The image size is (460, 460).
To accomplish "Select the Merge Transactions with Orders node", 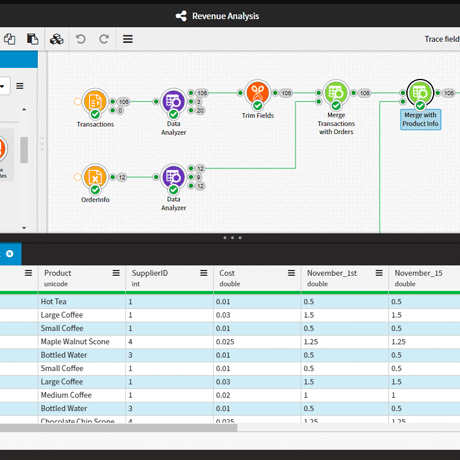I will click(336, 93).
